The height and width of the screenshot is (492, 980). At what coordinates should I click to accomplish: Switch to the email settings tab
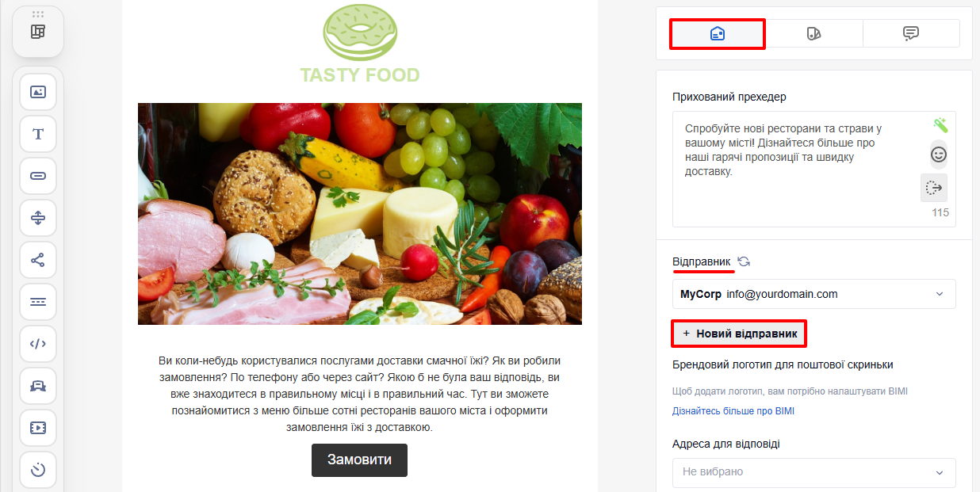[718, 33]
